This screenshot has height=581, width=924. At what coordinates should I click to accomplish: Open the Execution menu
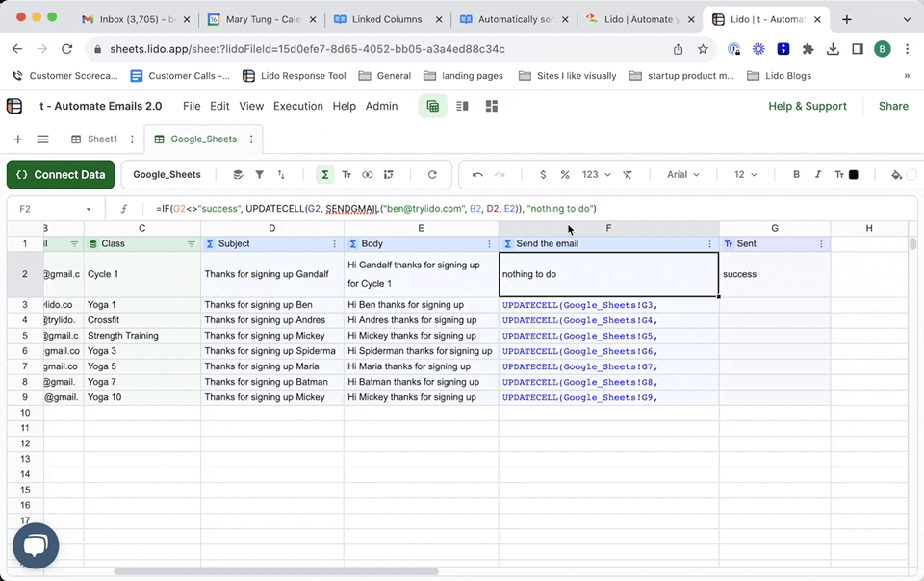(x=297, y=107)
